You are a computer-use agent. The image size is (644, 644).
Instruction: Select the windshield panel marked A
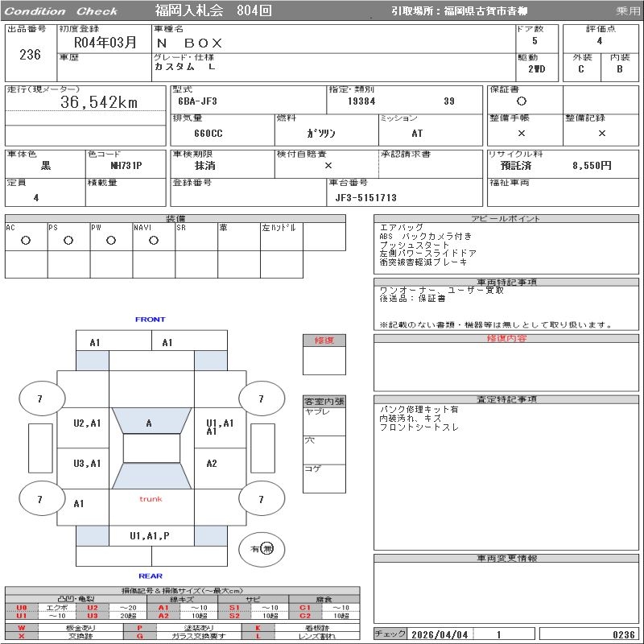(x=149, y=423)
